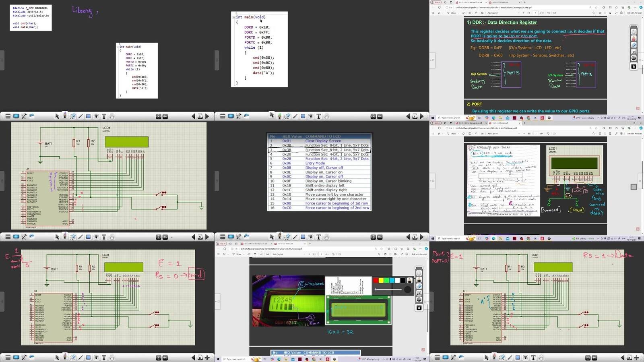The height and width of the screenshot is (362, 644).
Task: Click Edit with Acrobat in the DDR slide browser
Action: coord(634,13)
